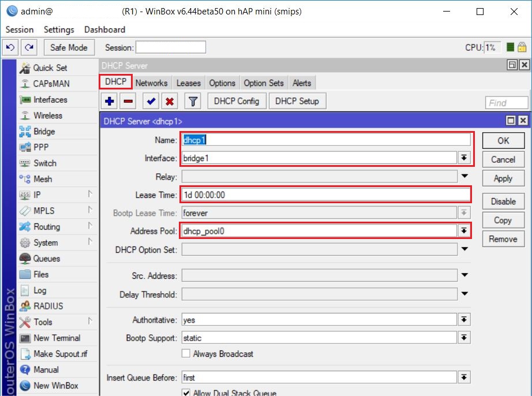Open the Dashboard menu
Screen dimensions: 532x396
(105, 30)
